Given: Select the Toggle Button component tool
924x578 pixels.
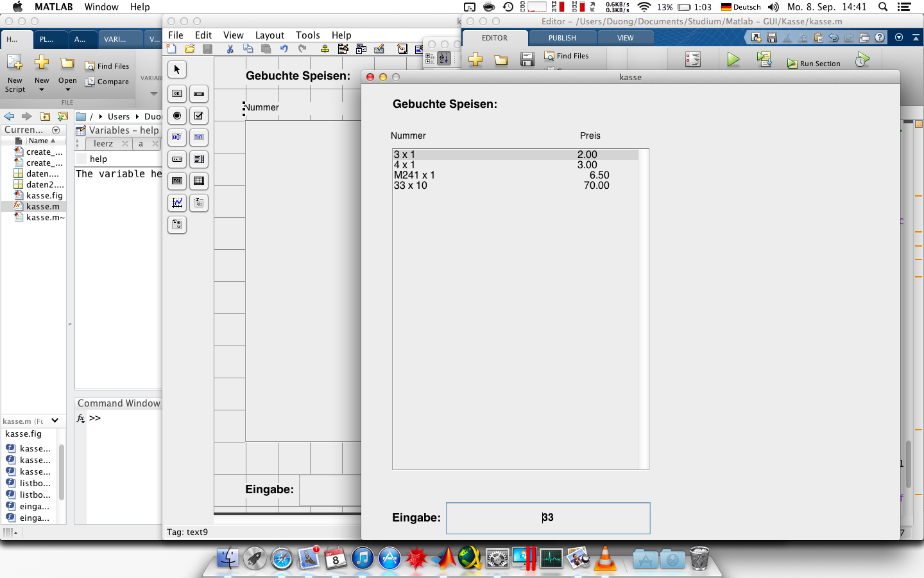Looking at the screenshot, I should (x=177, y=181).
